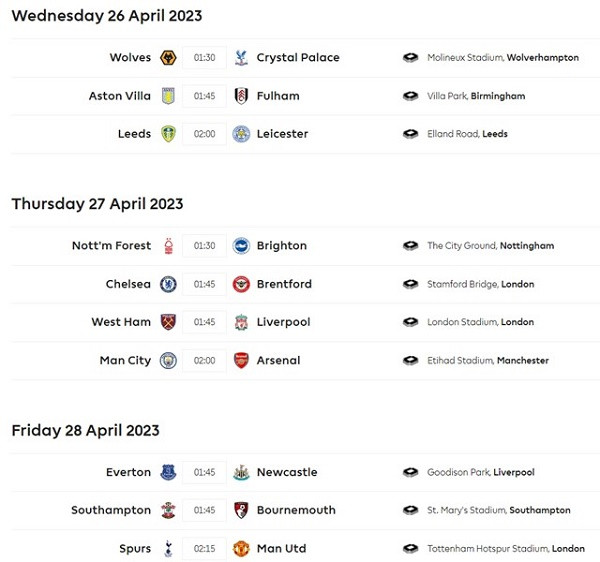The height and width of the screenshot is (562, 600).
Task: Open the Man City vs Arsenal kickoff time
Action: coord(204,360)
